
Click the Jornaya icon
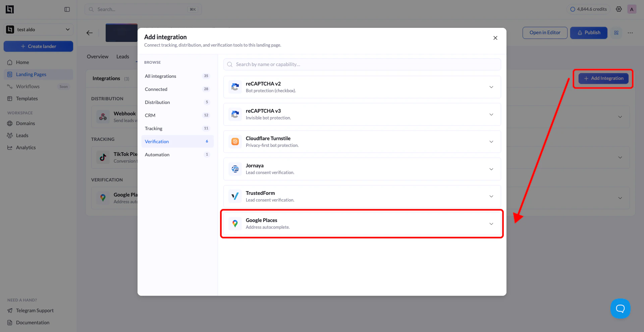(235, 169)
